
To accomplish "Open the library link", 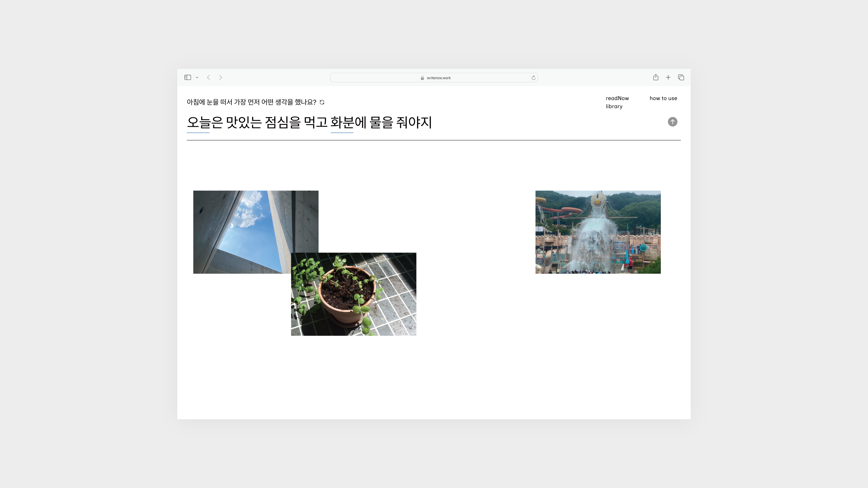I will click(614, 106).
